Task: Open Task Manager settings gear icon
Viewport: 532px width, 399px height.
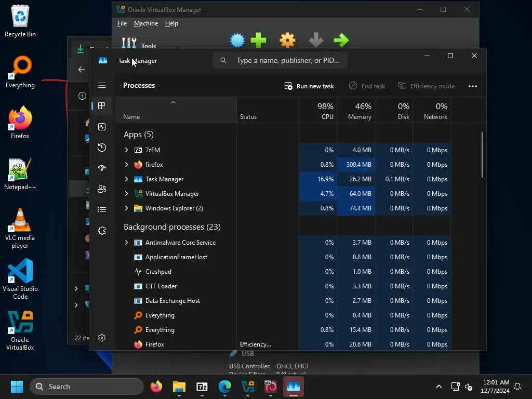Action: pyautogui.click(x=102, y=338)
